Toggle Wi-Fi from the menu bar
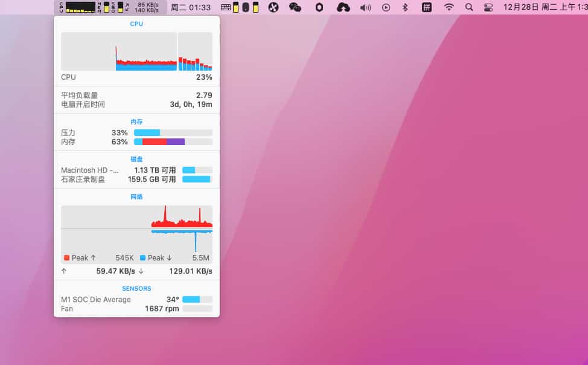This screenshot has height=365, width=588. pos(450,7)
